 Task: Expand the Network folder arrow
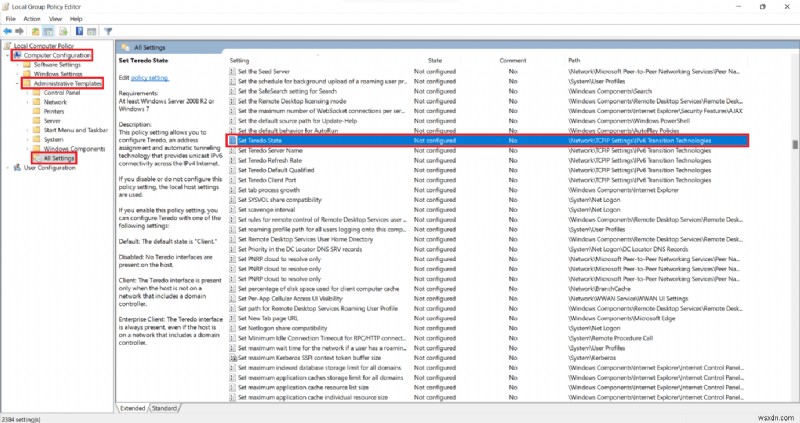(27, 102)
